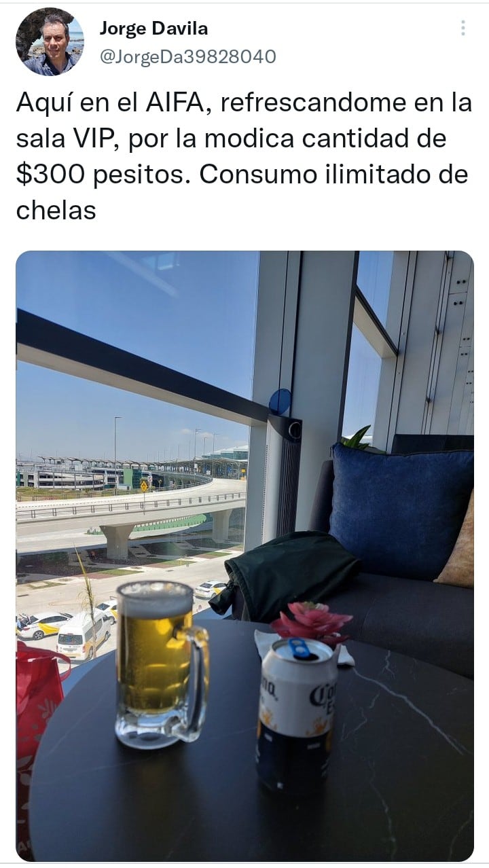Tap Jorge Davila's profile avatar
Screen dimensions: 489x868
pyautogui.click(x=50, y=41)
